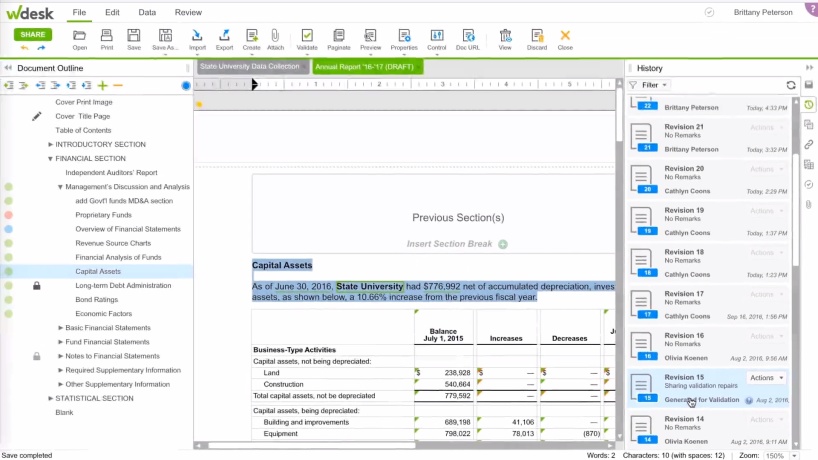Screen dimensions: 818x460
Task: Switch to State University Data Collection tab
Action: point(254,66)
